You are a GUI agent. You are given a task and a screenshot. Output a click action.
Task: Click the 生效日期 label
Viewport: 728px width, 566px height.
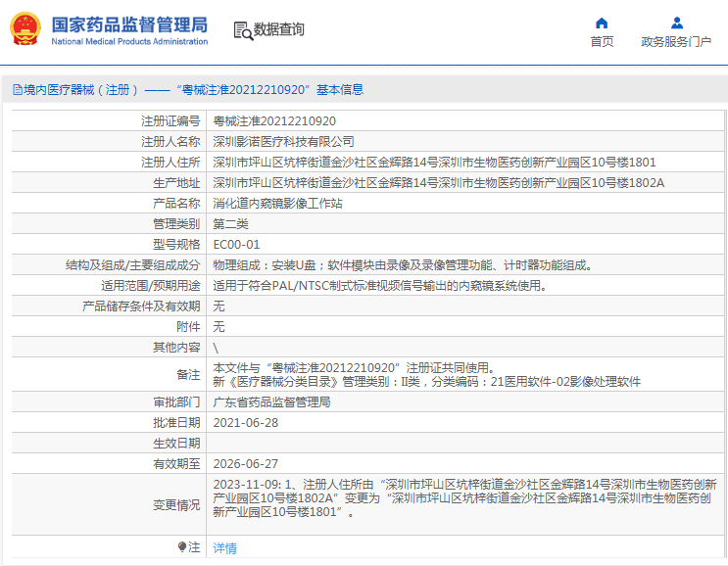(x=176, y=444)
